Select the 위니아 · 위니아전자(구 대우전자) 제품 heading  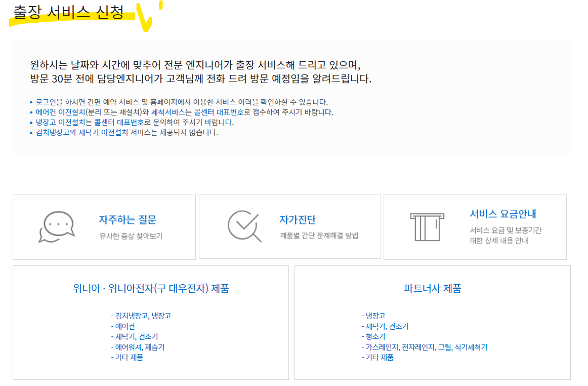[151, 288]
